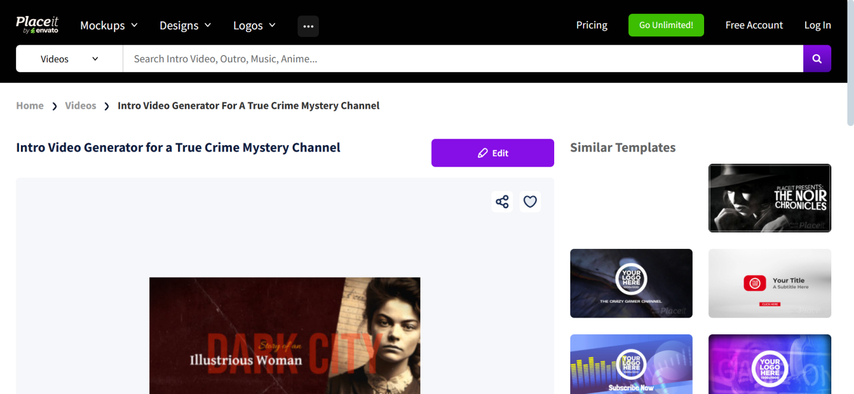
Task: Click the Placeit by Envato logo
Action: click(x=37, y=25)
